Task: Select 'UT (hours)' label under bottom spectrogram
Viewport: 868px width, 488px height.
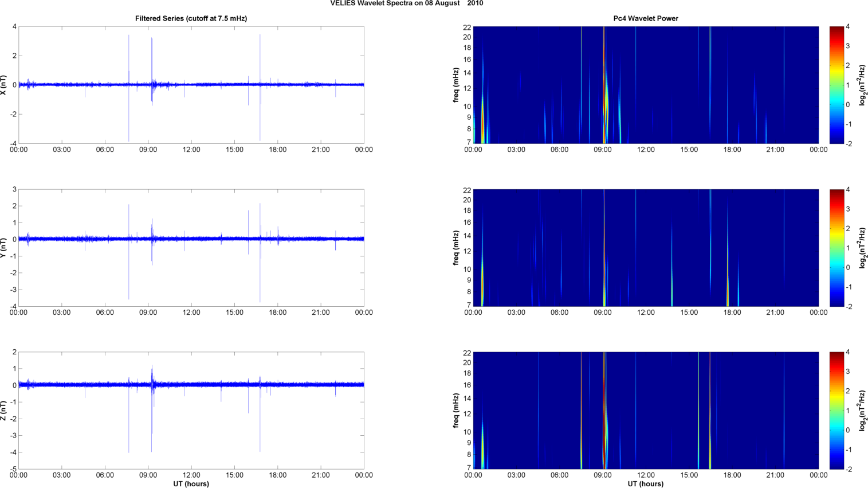Action: point(646,483)
